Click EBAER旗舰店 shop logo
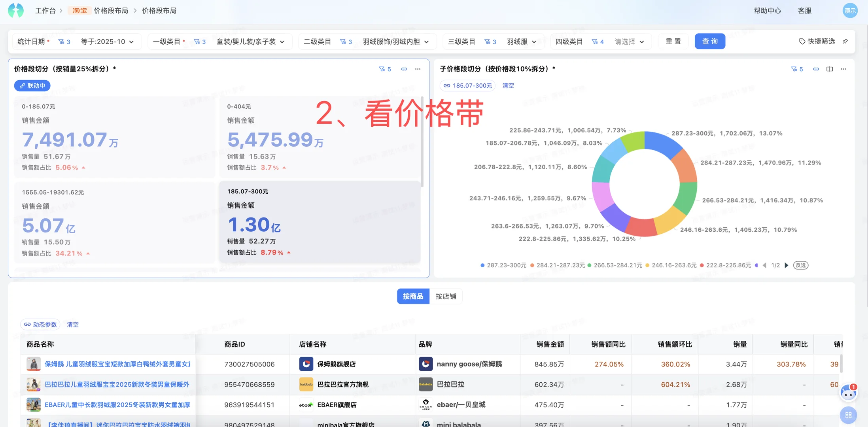This screenshot has width=868, height=427. pos(306,405)
